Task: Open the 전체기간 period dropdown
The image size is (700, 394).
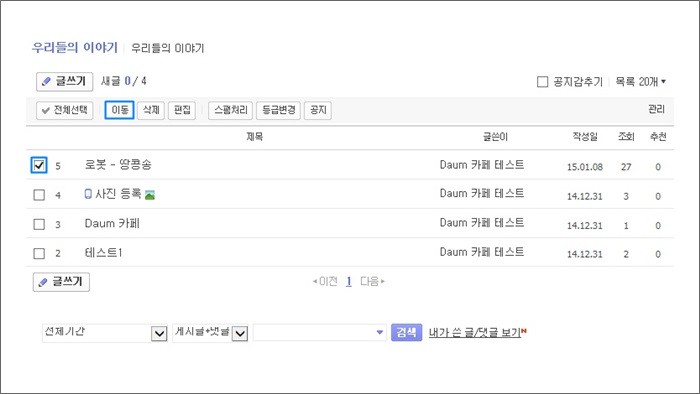Action: [105, 333]
